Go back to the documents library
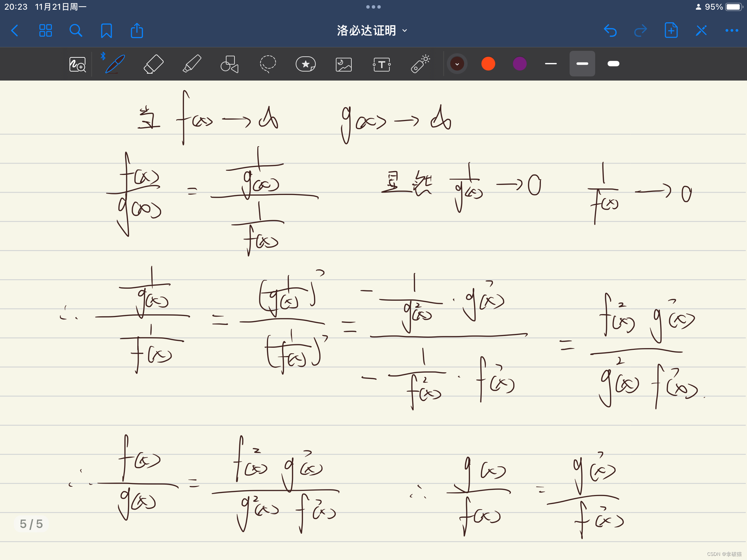 15,30
